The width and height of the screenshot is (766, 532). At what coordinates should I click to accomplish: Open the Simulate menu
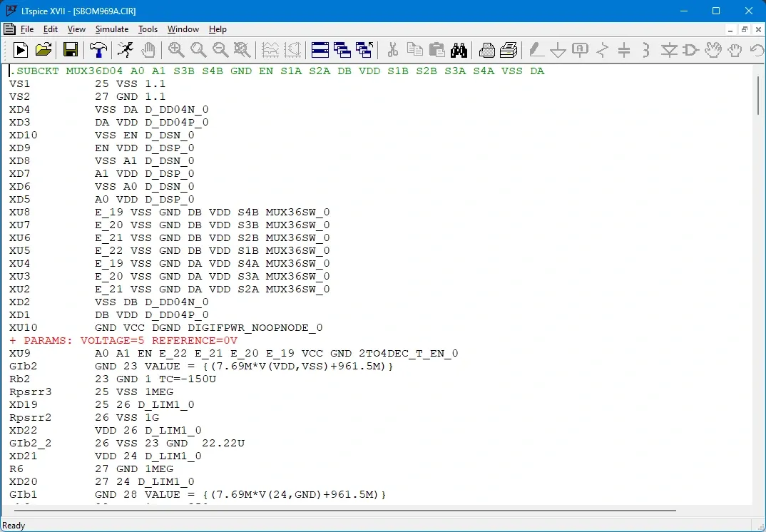click(x=112, y=29)
